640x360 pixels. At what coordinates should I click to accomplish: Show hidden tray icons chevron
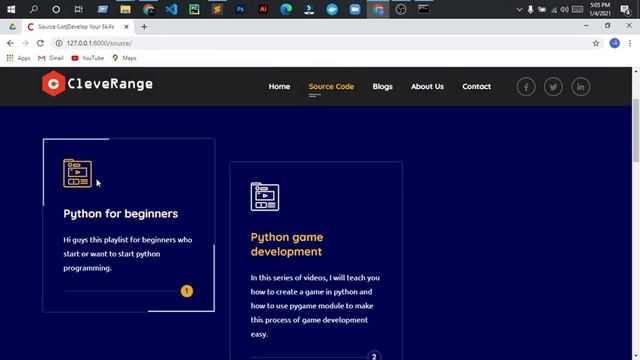(x=519, y=9)
